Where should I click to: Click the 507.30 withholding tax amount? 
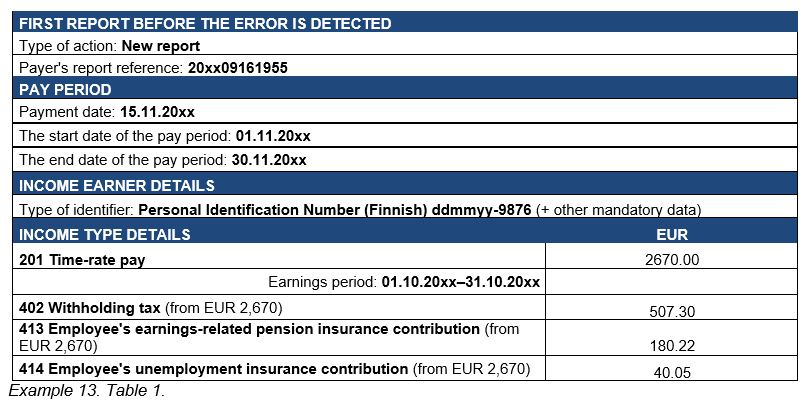(672, 312)
